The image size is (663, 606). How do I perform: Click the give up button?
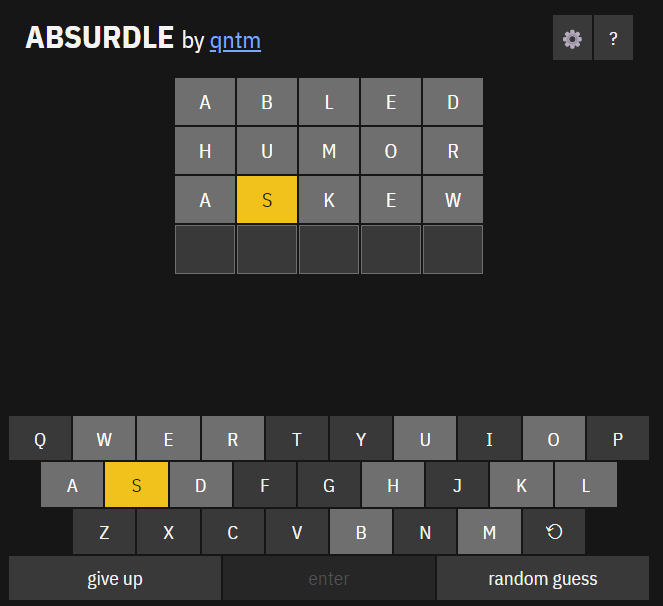tap(115, 578)
